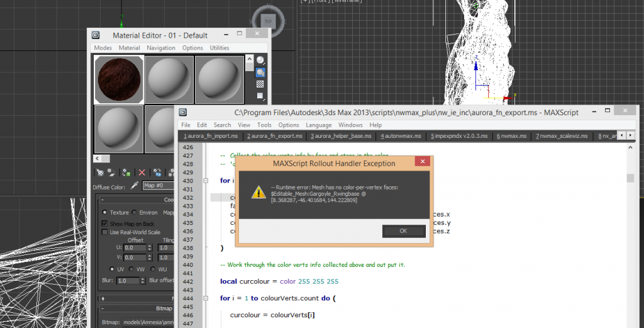Click the tab strip left scroll arrow

click(622, 135)
